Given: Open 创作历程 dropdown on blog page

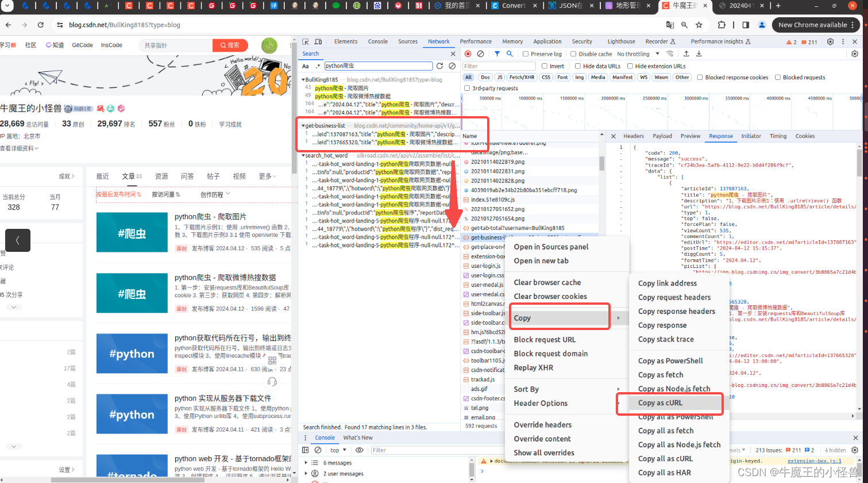Looking at the screenshot, I should 215,194.
